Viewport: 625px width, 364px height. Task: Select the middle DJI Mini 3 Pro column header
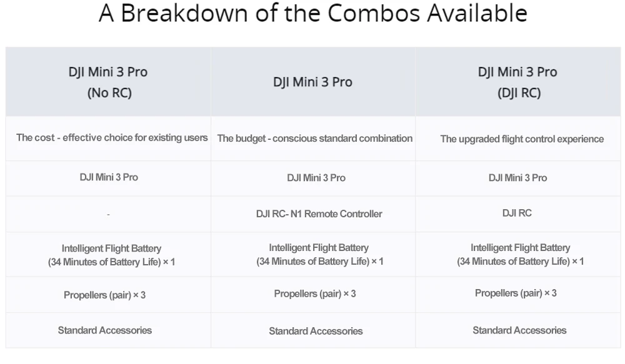pos(313,82)
